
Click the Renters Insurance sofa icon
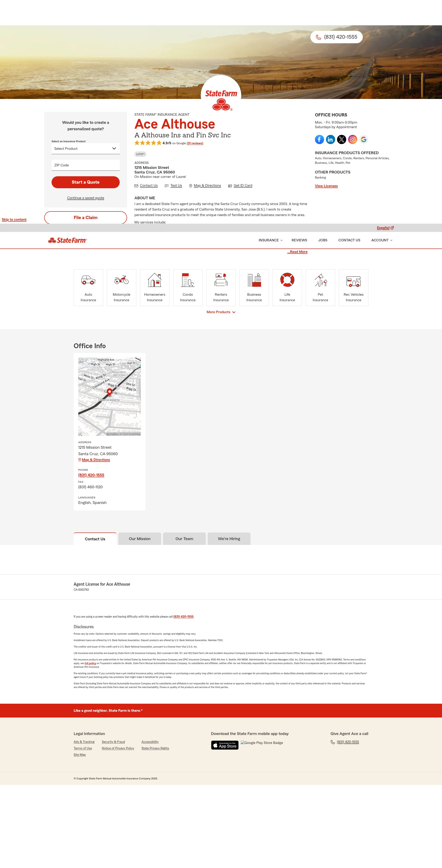[x=221, y=280]
